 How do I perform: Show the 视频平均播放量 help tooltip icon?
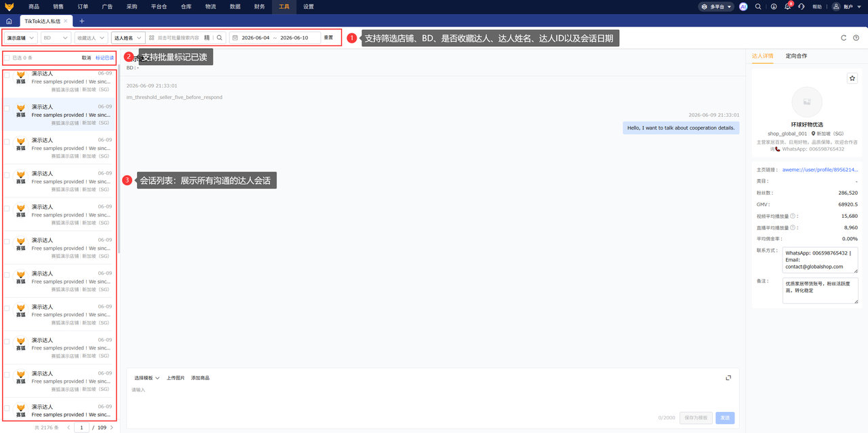coord(793,216)
